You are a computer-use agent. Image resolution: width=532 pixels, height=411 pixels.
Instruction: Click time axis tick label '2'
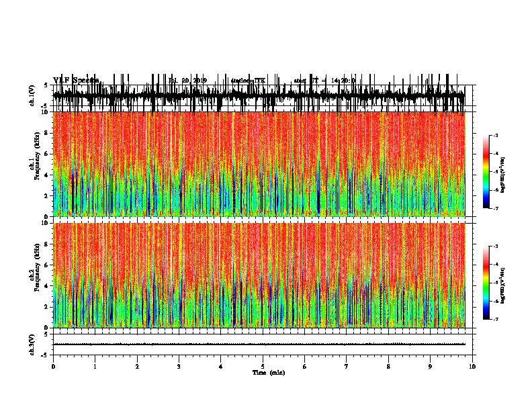[x=137, y=367]
